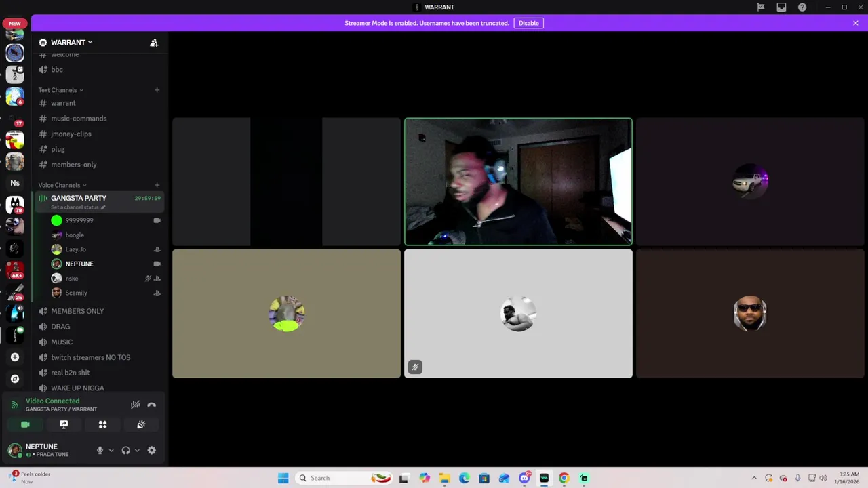Show hidden system tray icons
The image size is (868, 488).
754,478
